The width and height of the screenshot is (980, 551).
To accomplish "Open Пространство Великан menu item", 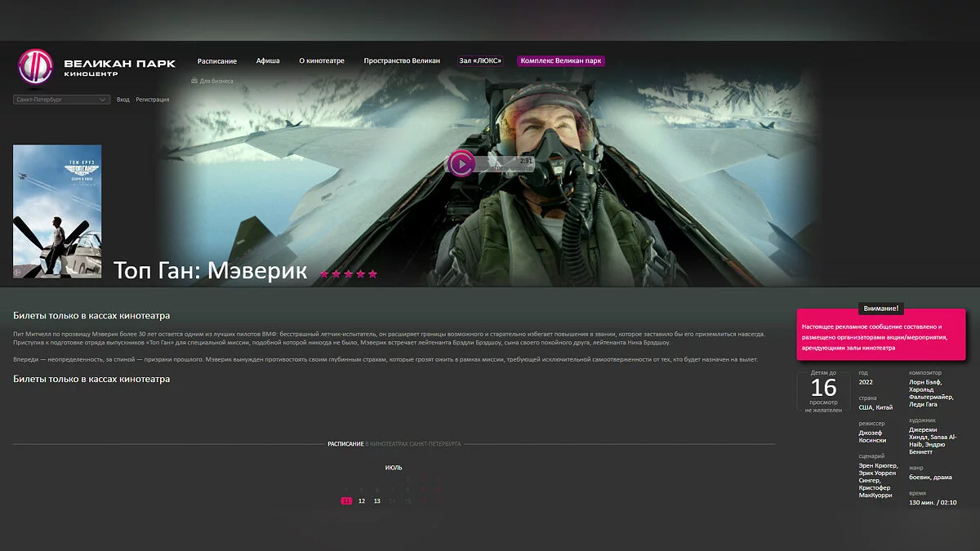I will pos(402,61).
